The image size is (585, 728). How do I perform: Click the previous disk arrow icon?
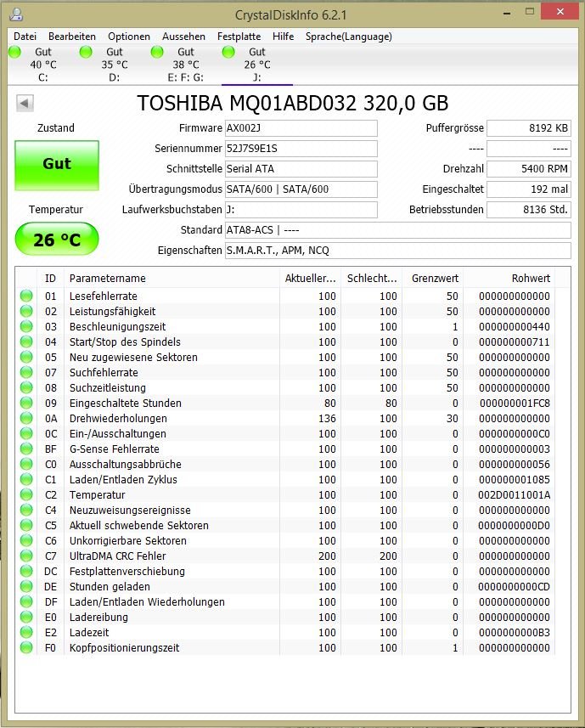[25, 103]
